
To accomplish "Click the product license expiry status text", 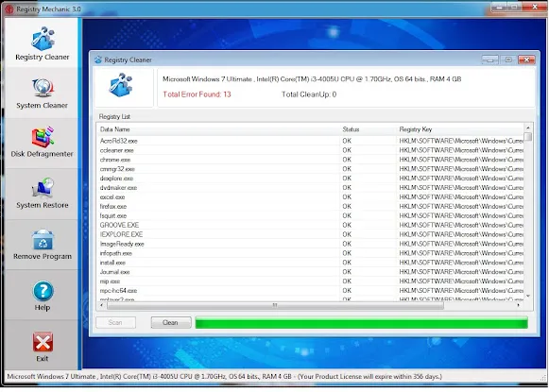I will (x=370, y=377).
